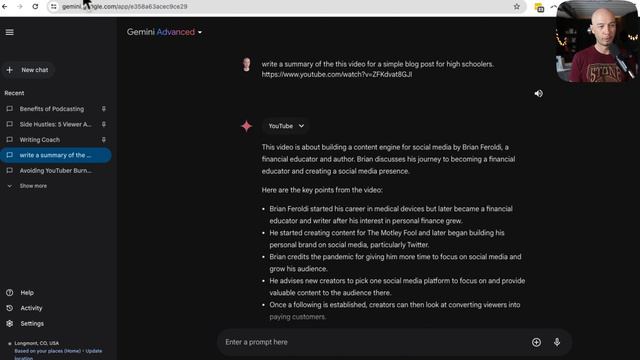This screenshot has width=640, height=360.
Task: Reload the page with the refresh icon
Action: 35,7
